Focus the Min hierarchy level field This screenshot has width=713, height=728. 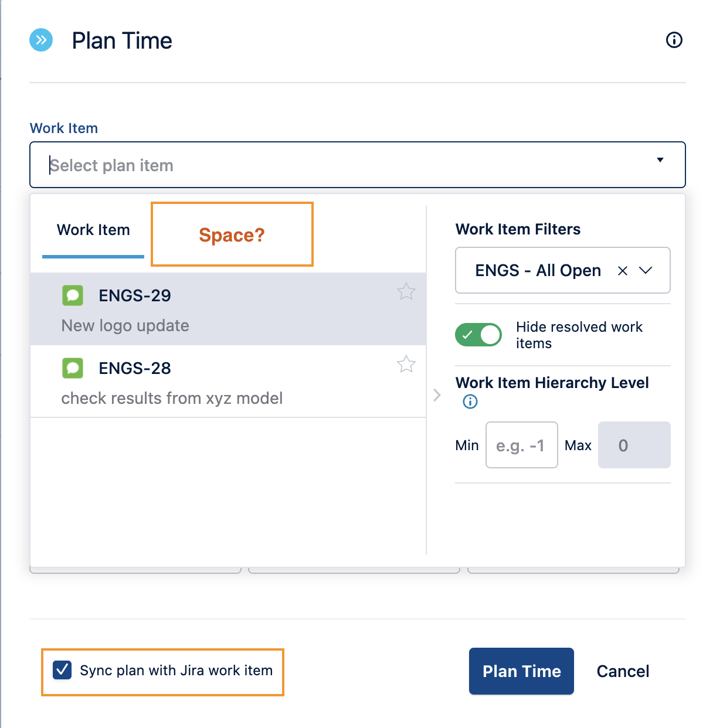[x=522, y=445]
